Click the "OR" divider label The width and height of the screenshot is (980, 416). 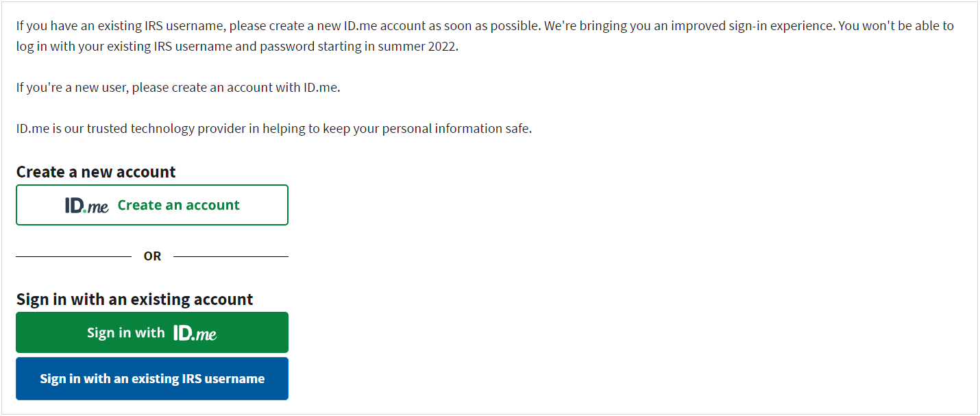point(152,256)
